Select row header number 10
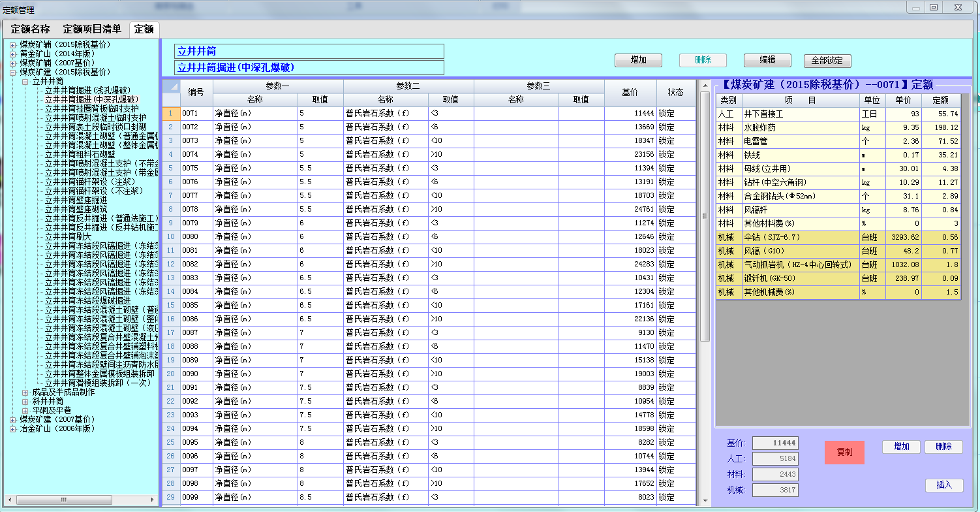The image size is (980, 512). tap(171, 236)
